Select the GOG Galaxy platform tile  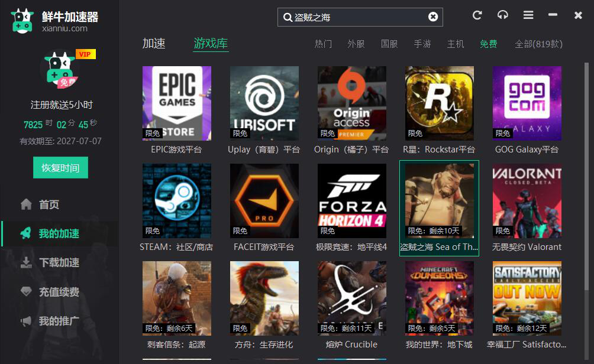[x=527, y=103]
